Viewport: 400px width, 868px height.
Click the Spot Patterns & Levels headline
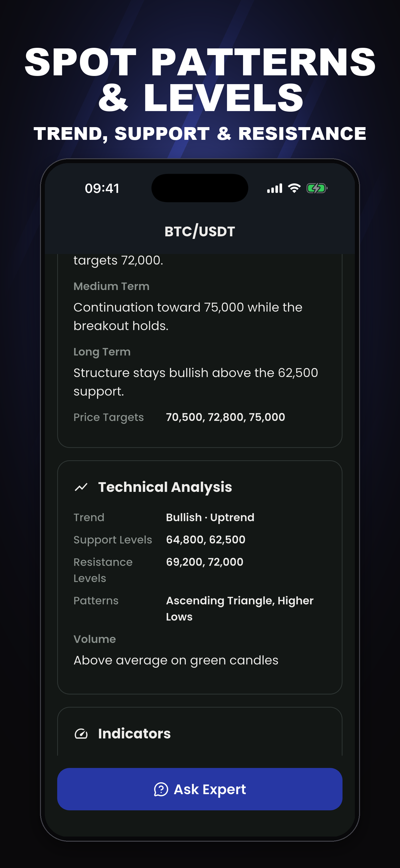pos(200,80)
